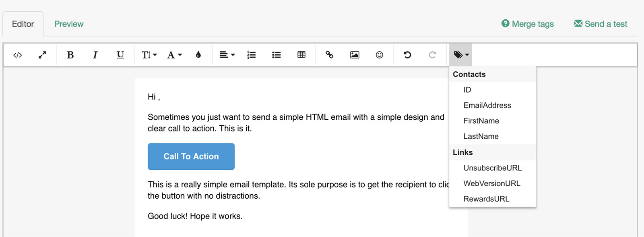Insert a hyperlink with the link icon
Viewport: 644px width, 237px height.
tap(329, 55)
